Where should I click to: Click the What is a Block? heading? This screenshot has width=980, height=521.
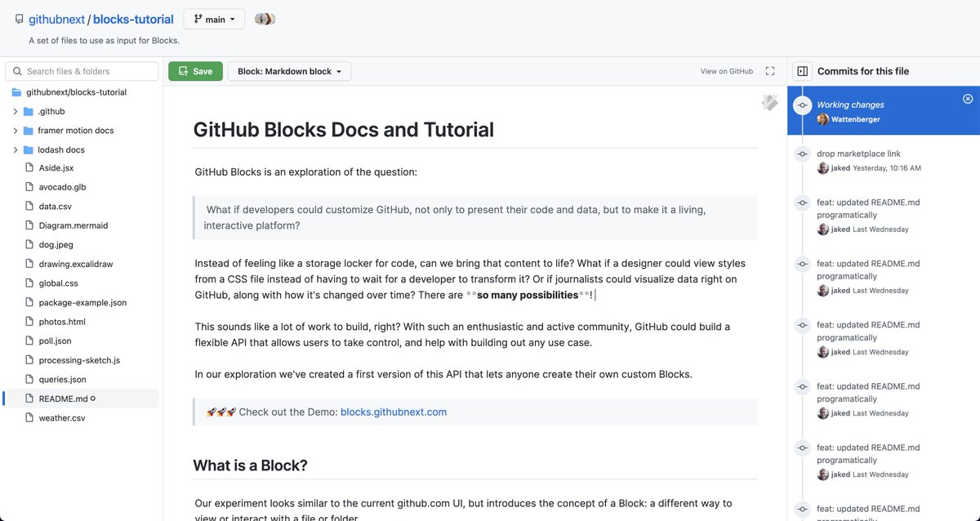[250, 465]
